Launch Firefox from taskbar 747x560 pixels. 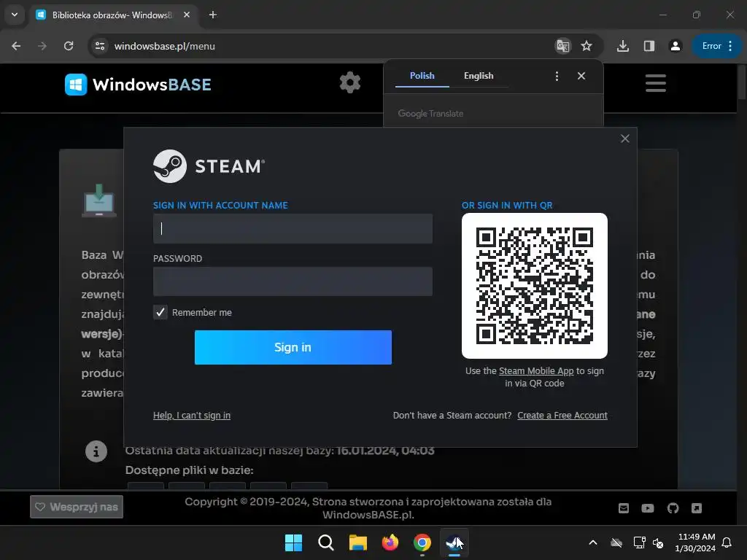[x=390, y=542]
